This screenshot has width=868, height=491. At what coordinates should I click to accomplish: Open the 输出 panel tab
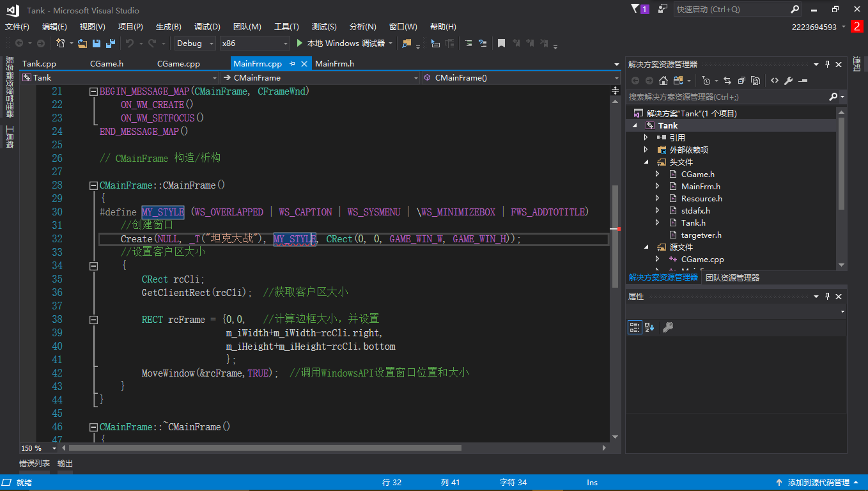coord(65,464)
